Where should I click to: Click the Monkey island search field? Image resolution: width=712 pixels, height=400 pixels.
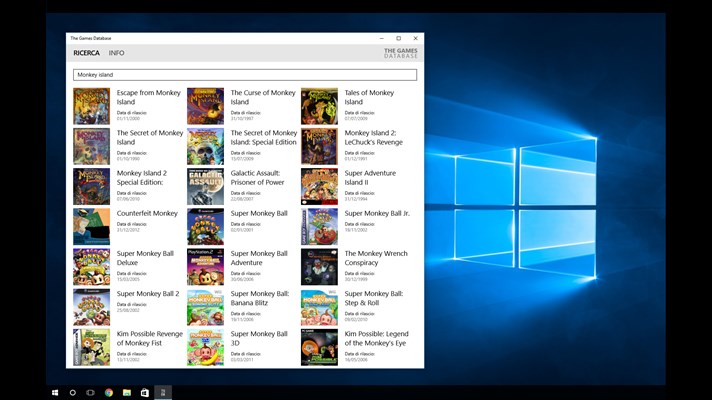(245, 74)
